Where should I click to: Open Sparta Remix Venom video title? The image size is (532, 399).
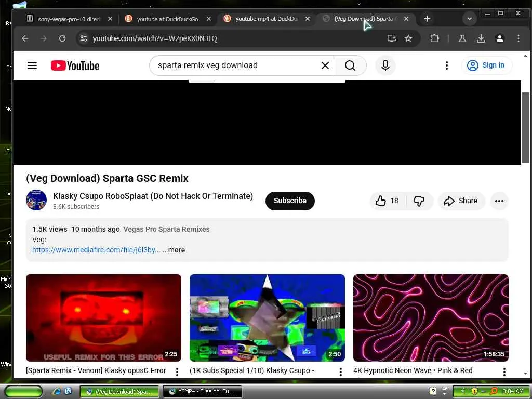96,370
